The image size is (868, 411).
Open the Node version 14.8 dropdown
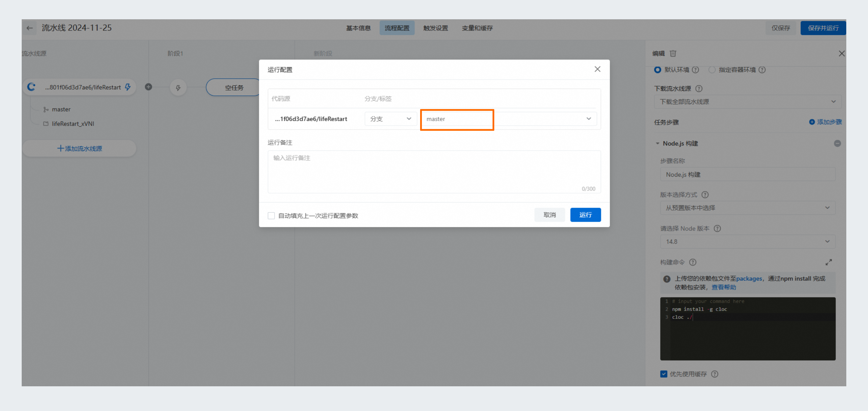coord(747,242)
